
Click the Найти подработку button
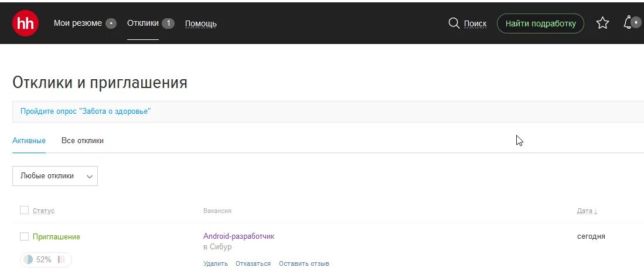pyautogui.click(x=540, y=23)
